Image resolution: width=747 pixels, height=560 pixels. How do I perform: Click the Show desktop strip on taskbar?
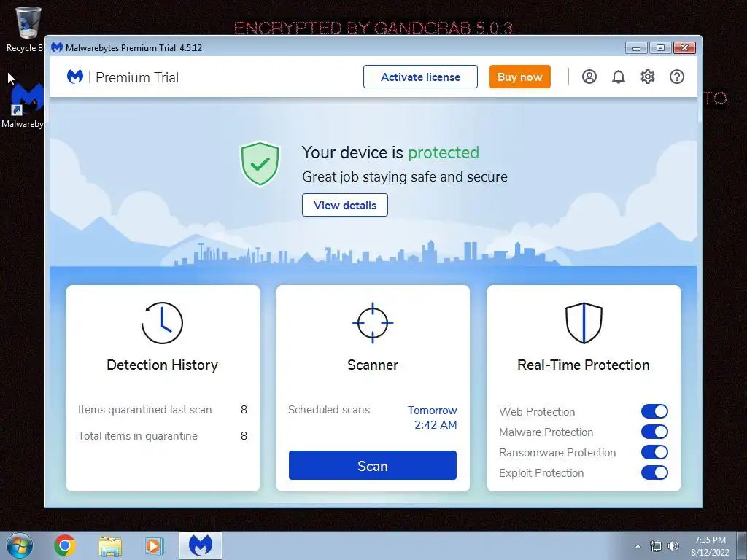pos(742,545)
